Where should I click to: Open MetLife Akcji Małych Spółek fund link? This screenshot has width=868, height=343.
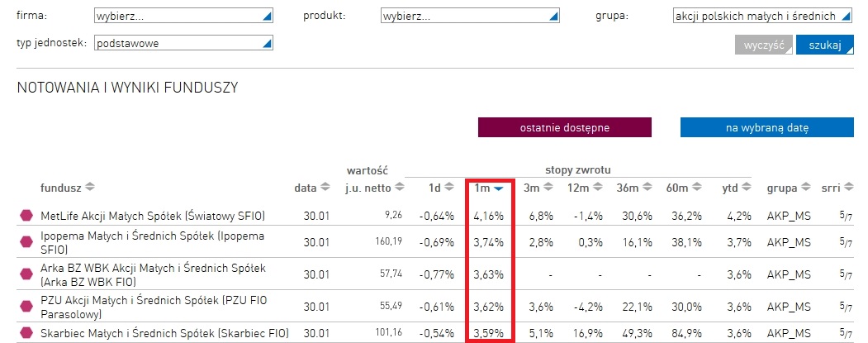click(153, 216)
